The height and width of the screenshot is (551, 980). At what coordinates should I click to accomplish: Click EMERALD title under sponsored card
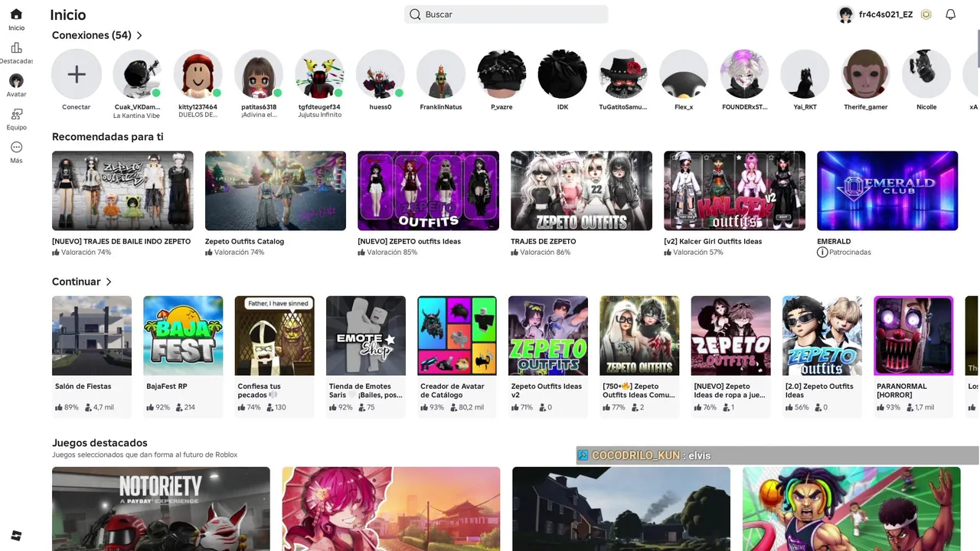tap(834, 241)
